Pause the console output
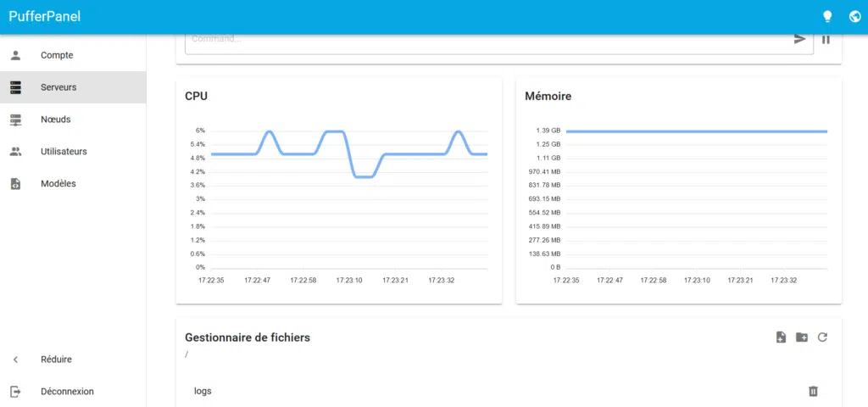This screenshot has height=407, width=868. [x=826, y=39]
